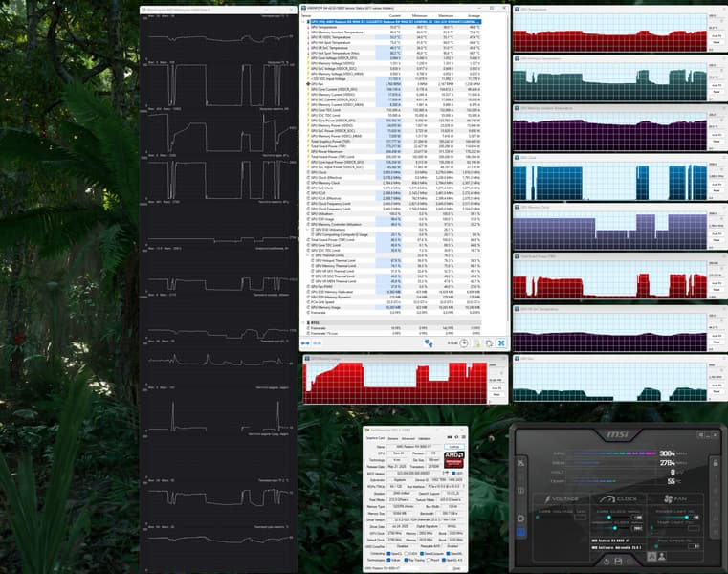The height and width of the screenshot is (574, 728).
Task: Click Afterburner user profile person icon
Action: [x=662, y=556]
